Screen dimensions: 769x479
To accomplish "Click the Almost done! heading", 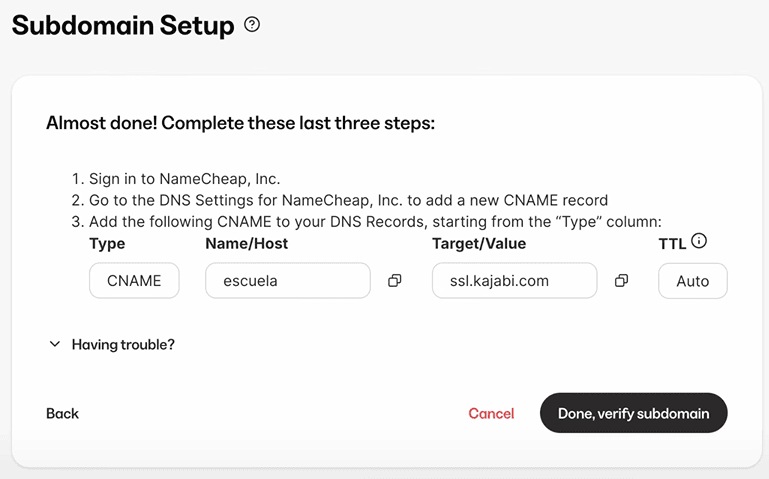I will [x=240, y=123].
